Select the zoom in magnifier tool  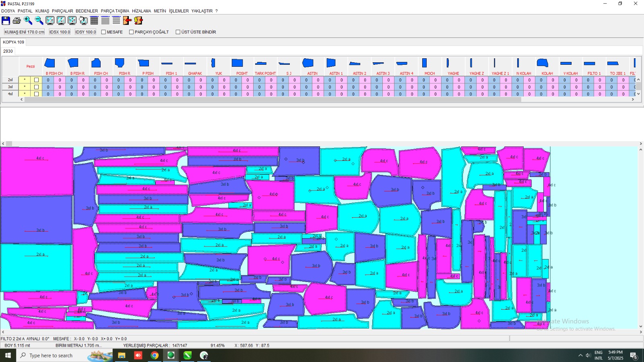coord(28,21)
